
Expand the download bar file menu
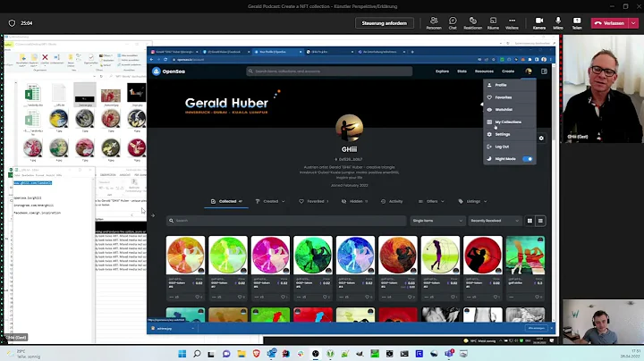(192, 328)
